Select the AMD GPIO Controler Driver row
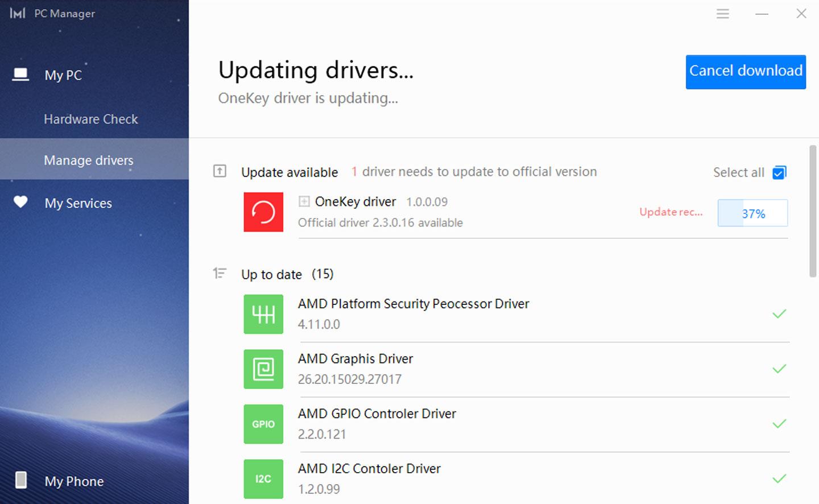Image resolution: width=819 pixels, height=504 pixels. (512, 424)
